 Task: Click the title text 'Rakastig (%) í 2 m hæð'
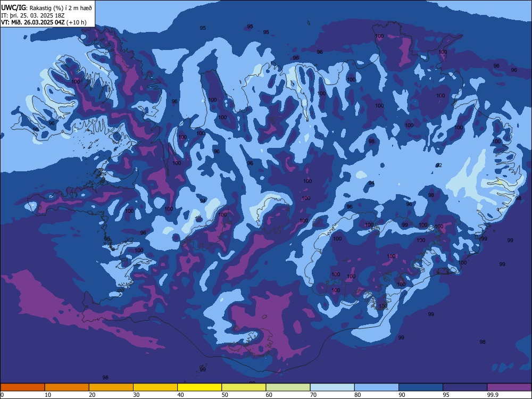point(61,8)
